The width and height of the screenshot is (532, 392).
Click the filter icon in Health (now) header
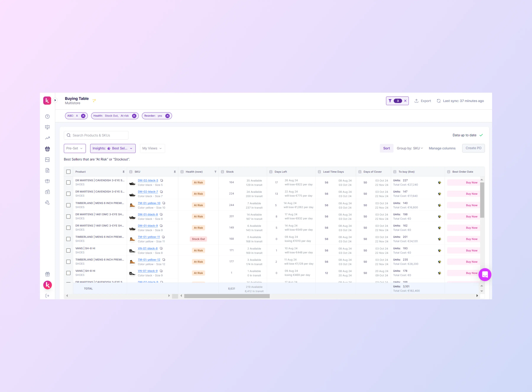(215, 172)
